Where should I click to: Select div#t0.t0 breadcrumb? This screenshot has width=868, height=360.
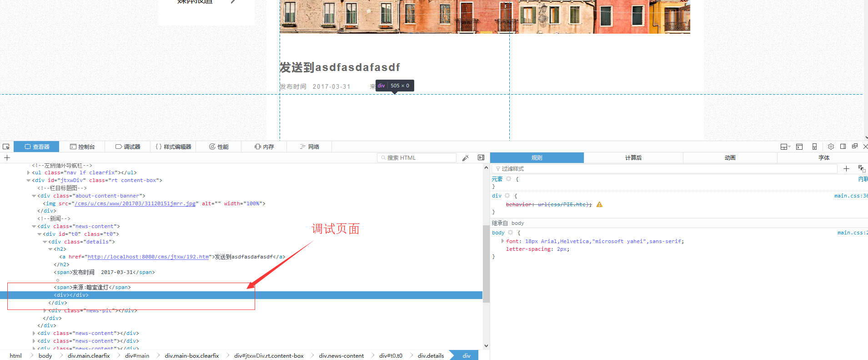coord(391,355)
